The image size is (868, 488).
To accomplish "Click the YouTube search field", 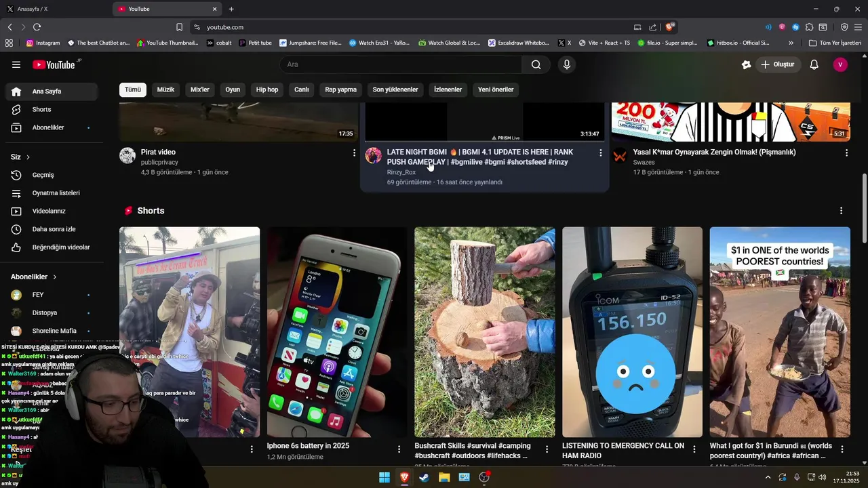I will click(x=400, y=64).
